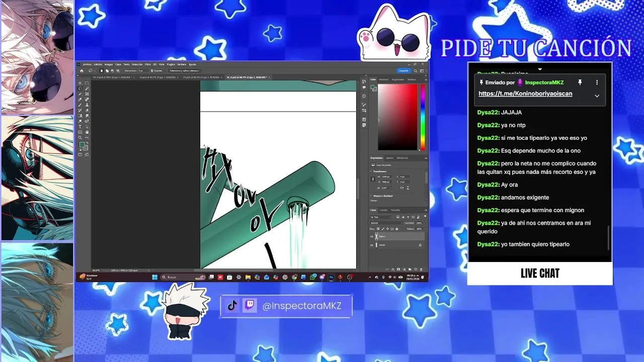Open the layer blend mode Normal dropdown
Screen dimensions: 644x362
pos(386,223)
